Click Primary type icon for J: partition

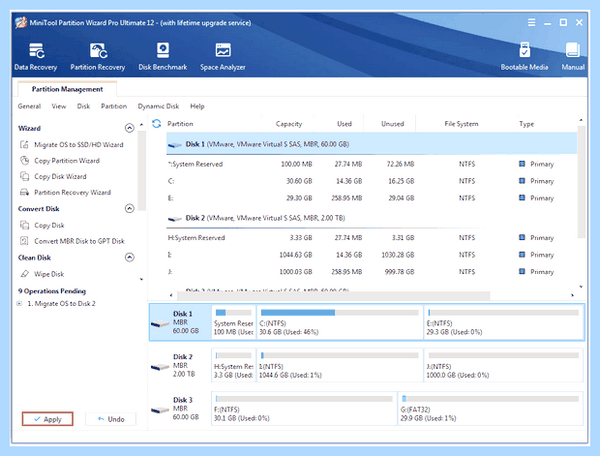[522, 271]
